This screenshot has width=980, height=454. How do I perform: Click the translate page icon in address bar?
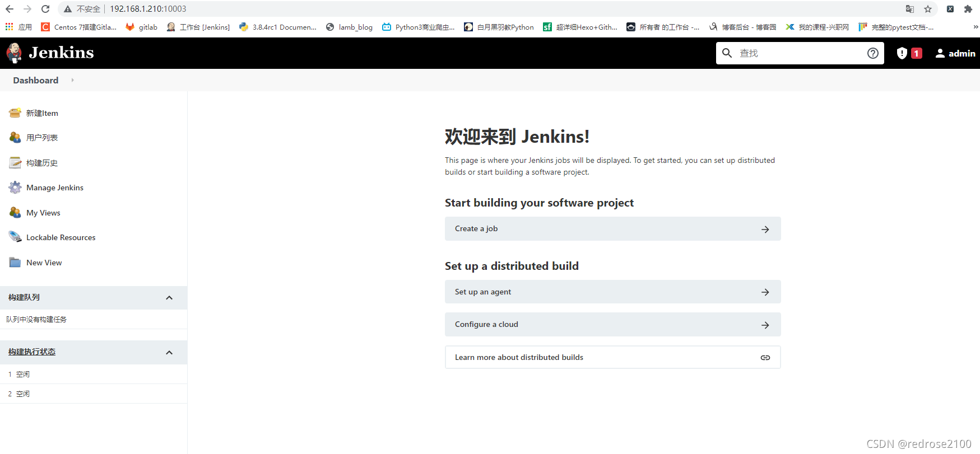tap(910, 9)
